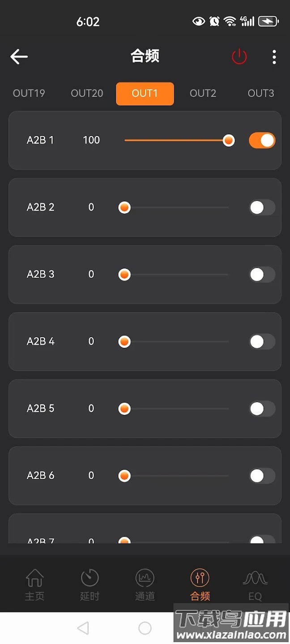Open the three-dot overflow menu

[x=274, y=57]
